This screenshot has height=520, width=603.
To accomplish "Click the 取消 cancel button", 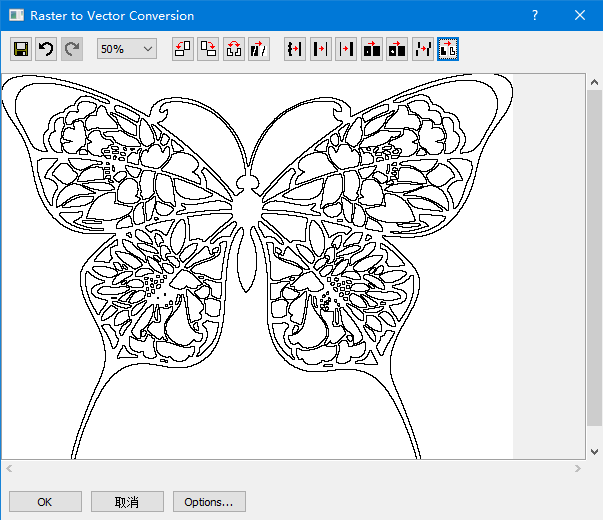I will point(127,502).
